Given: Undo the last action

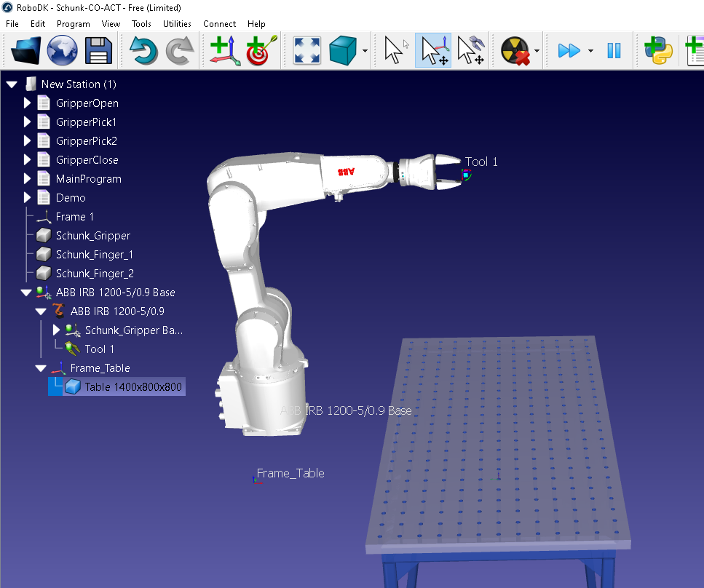Looking at the screenshot, I should (143, 50).
